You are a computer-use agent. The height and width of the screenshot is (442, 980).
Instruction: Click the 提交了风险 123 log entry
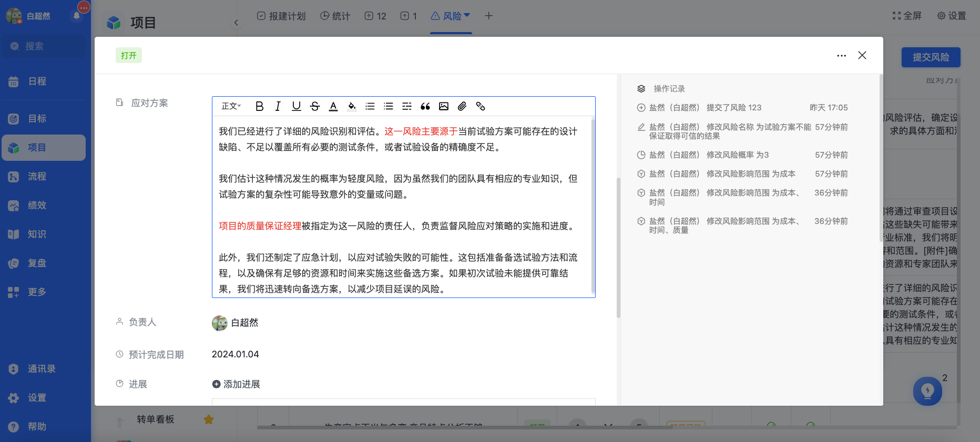(742, 108)
